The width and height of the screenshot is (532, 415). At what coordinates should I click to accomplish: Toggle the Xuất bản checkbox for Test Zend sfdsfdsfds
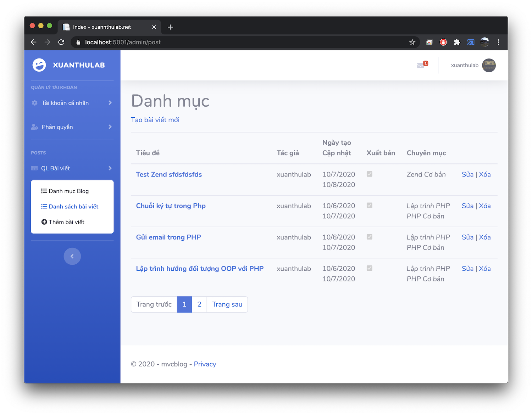click(x=370, y=174)
